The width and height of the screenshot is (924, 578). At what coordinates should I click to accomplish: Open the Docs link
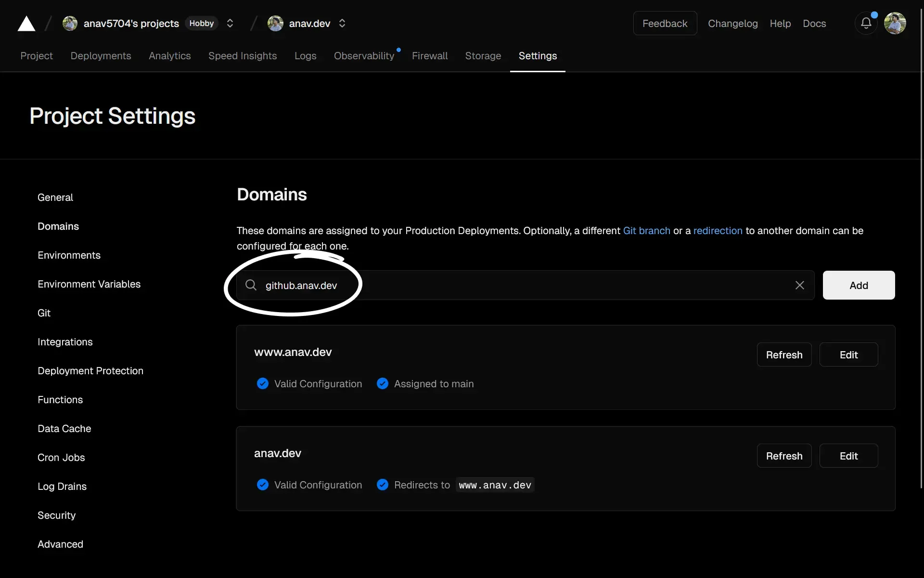(x=814, y=23)
